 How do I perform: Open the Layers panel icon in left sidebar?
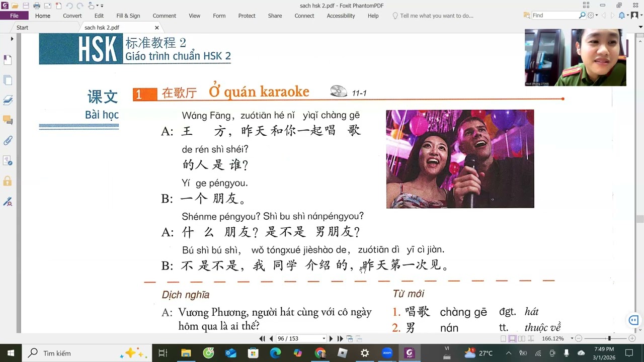tap(8, 100)
